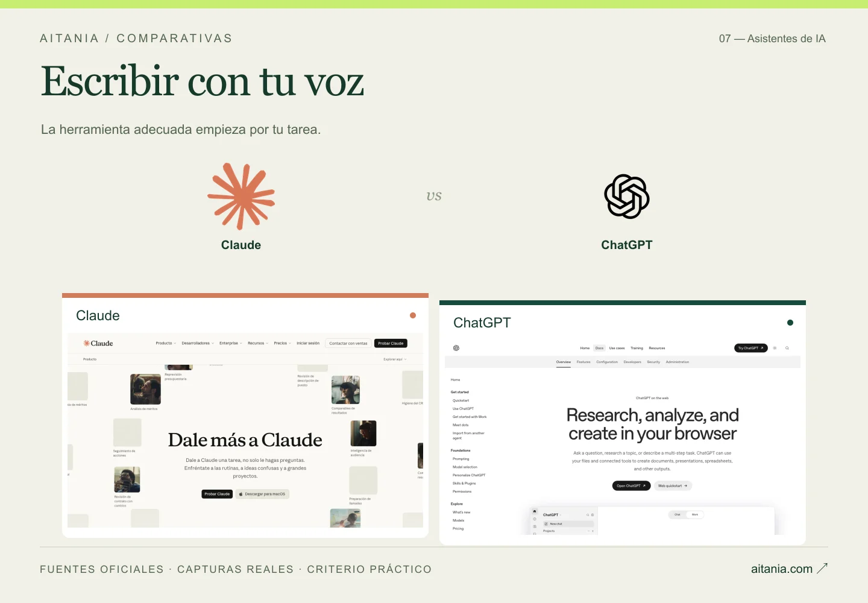Select the Docs item in the ChatGPT navigation
868x603 pixels.
click(599, 348)
